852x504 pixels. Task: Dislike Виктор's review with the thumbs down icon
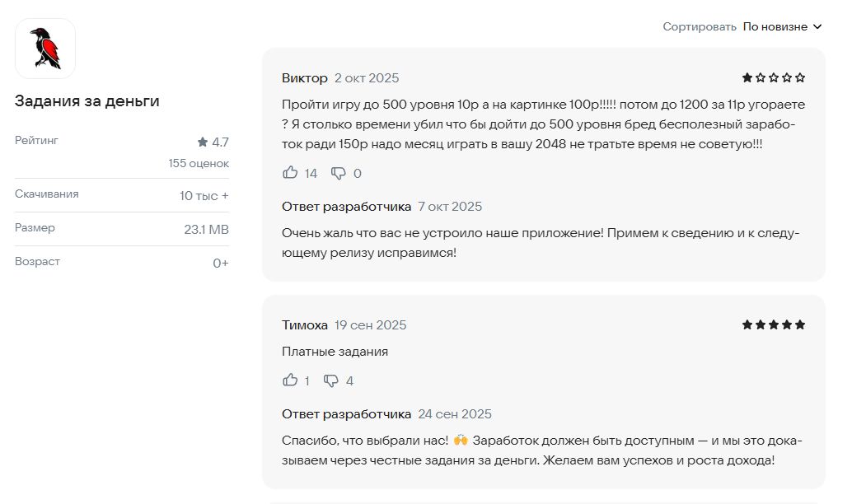point(337,173)
